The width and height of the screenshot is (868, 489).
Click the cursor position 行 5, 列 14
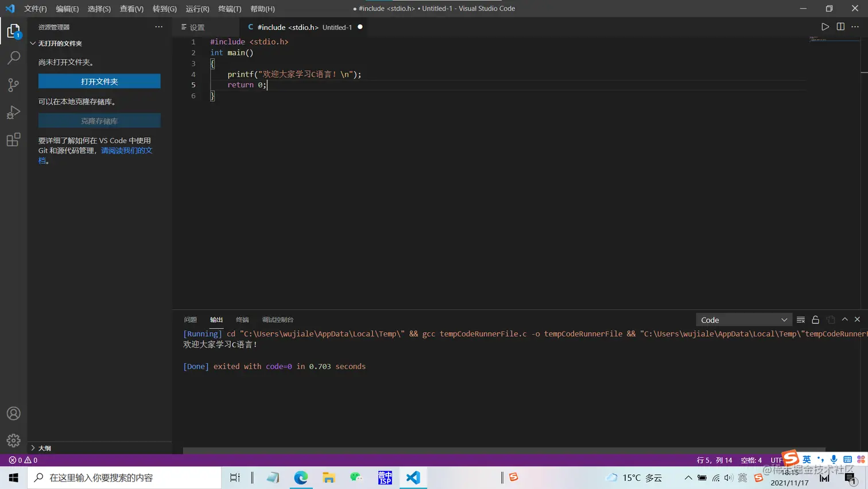pyautogui.click(x=714, y=460)
